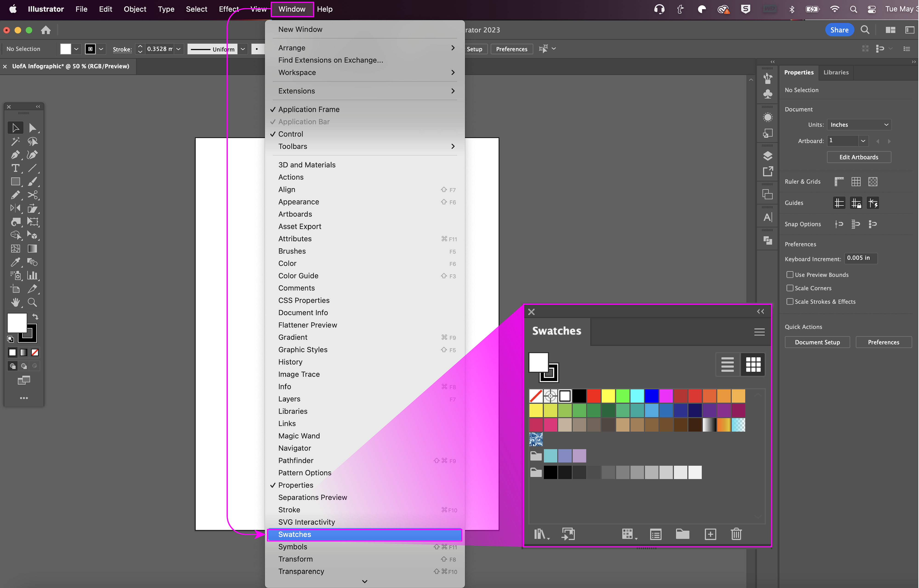The width and height of the screenshot is (919, 588).
Task: Choose the Zoom tool
Action: pyautogui.click(x=32, y=302)
